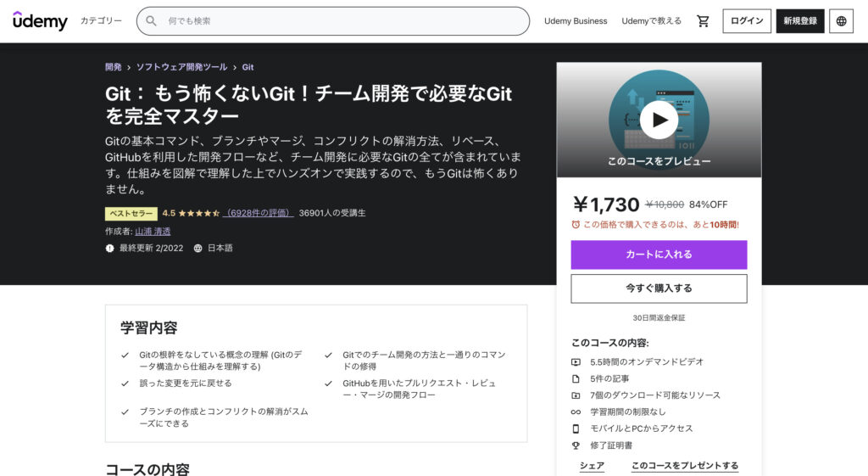
Task: Go to Git breadcrumb
Action: coord(248,67)
